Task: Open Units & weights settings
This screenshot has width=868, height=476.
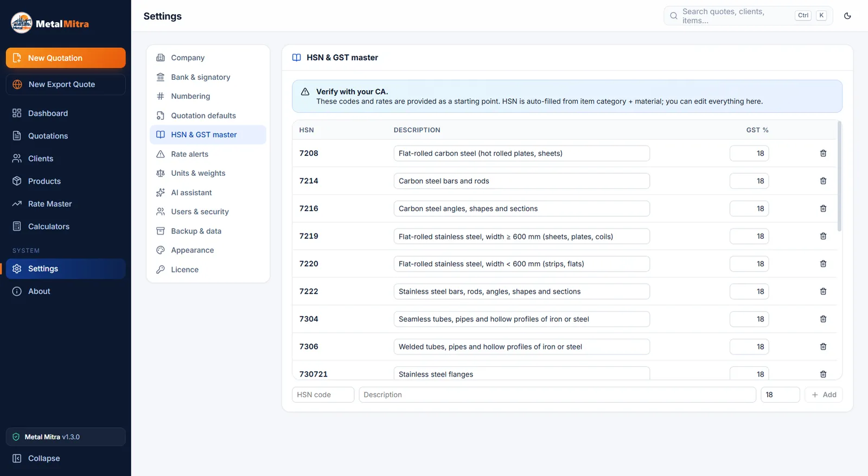Action: click(x=208, y=173)
